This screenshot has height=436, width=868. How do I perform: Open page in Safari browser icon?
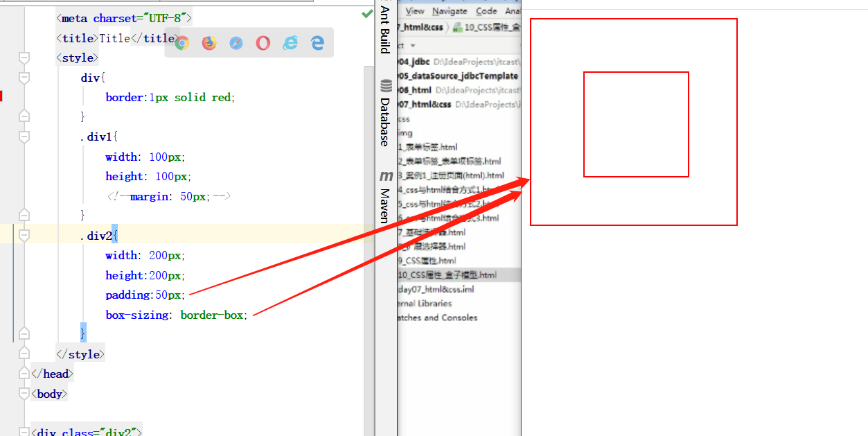pos(236,43)
